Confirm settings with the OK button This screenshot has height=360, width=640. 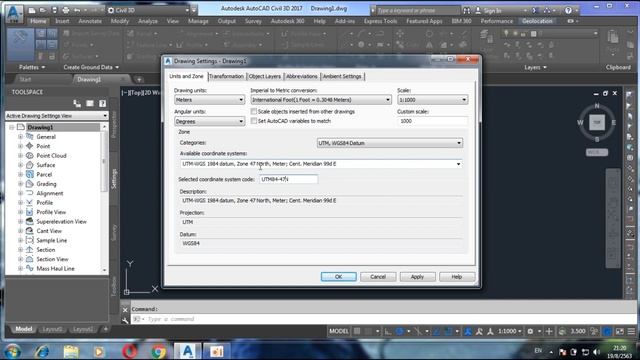338,277
